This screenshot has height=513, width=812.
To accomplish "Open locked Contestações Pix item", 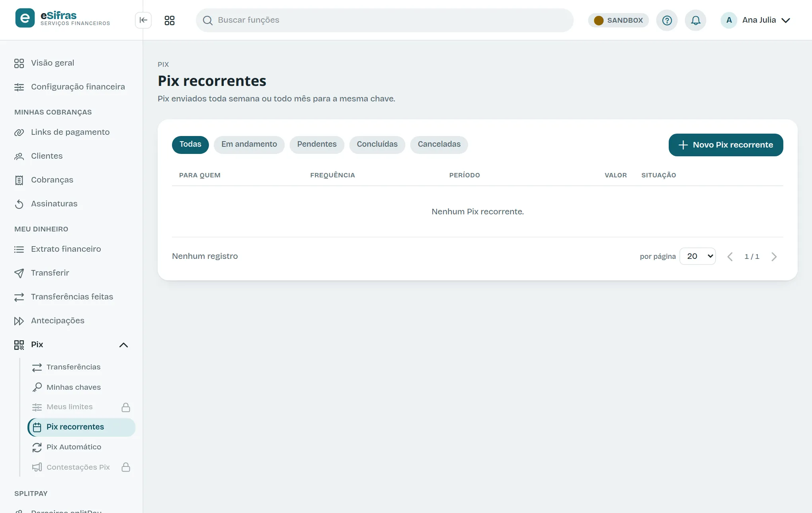I will [82, 467].
